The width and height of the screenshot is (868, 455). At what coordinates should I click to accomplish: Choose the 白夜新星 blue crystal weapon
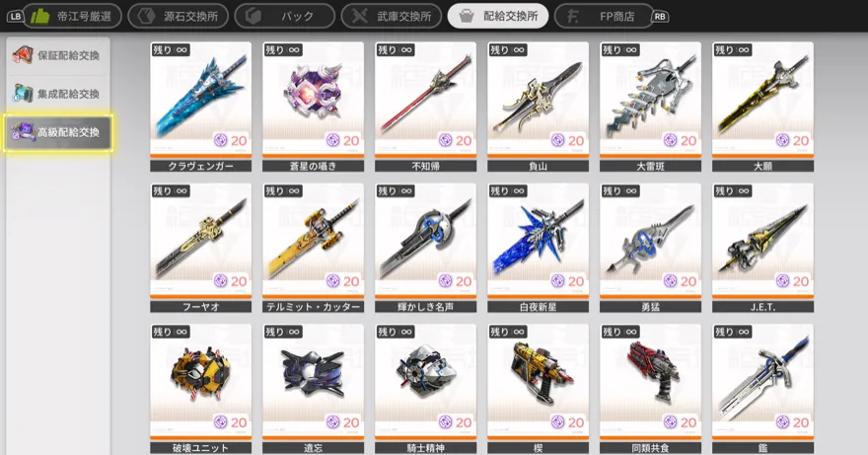538,248
